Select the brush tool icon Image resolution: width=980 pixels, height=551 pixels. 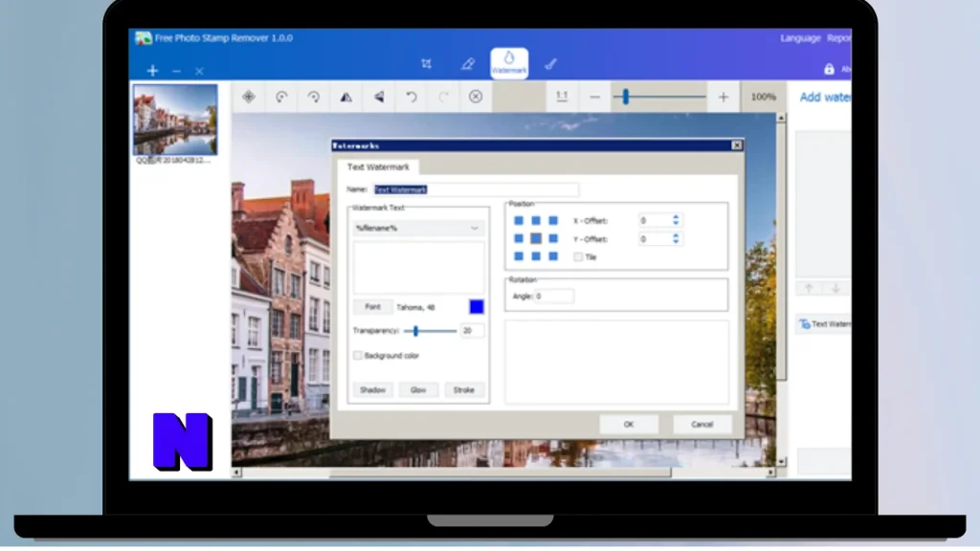(x=550, y=64)
